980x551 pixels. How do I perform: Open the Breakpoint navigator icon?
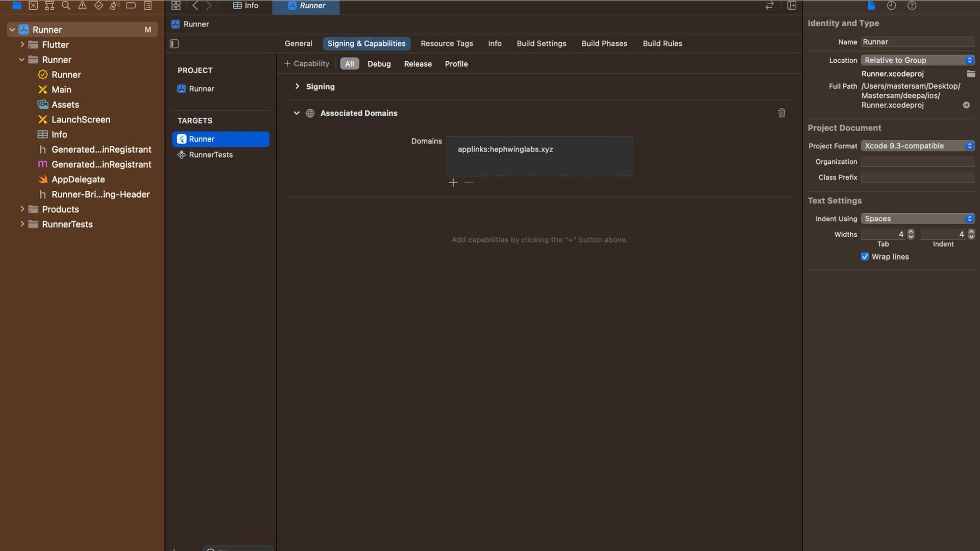(x=131, y=6)
